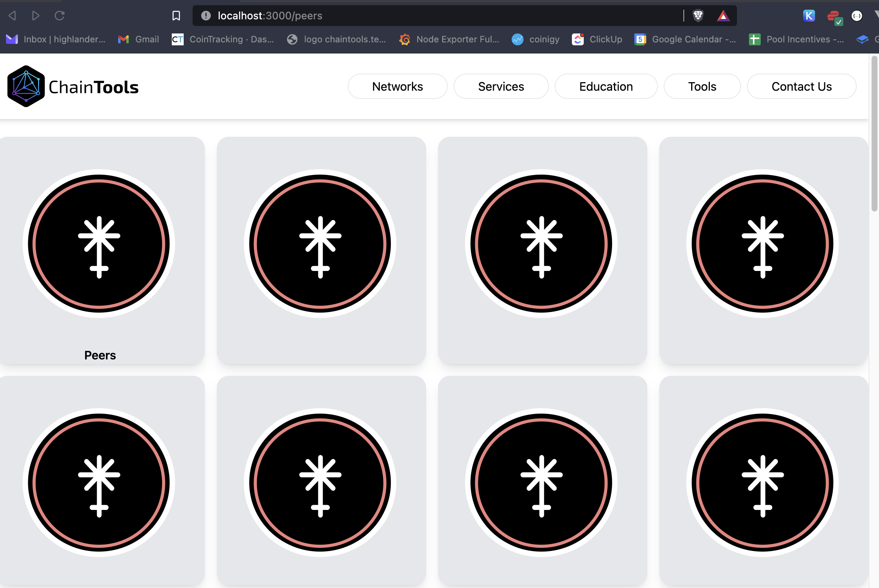The width and height of the screenshot is (879, 588).
Task: Click the bookmark page icon
Action: 176,16
